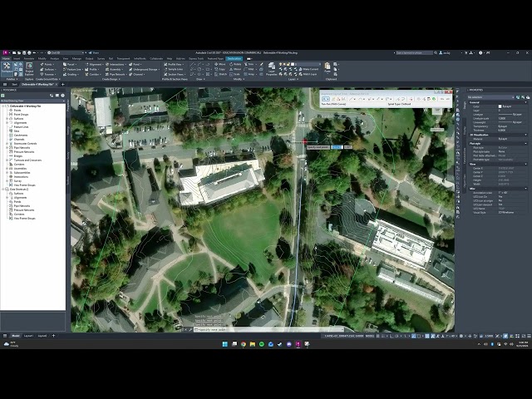Click the Undo arrow in quick access toolbar
The image size is (532, 399).
35,53
